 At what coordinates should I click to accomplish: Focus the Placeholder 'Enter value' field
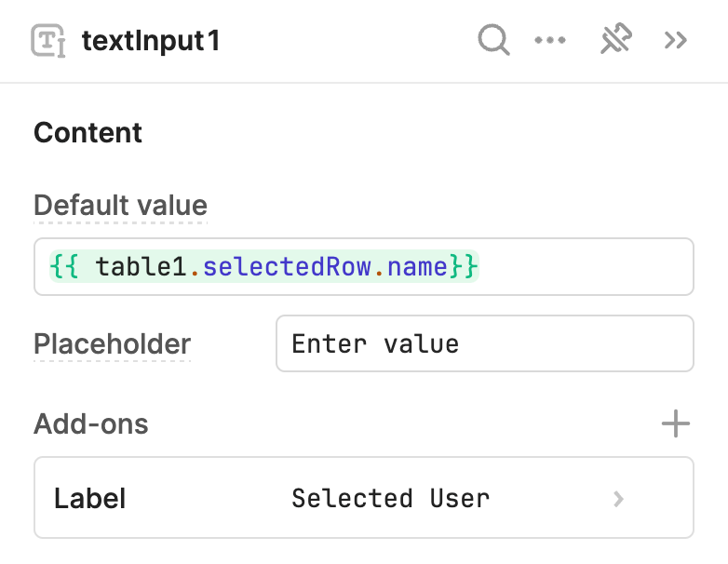485,343
